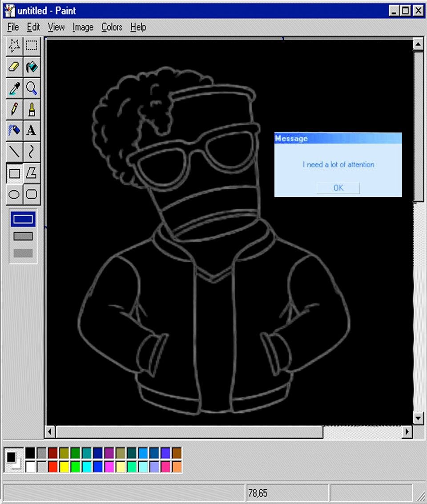Open the Help menu
427x504 pixels.
point(138,27)
